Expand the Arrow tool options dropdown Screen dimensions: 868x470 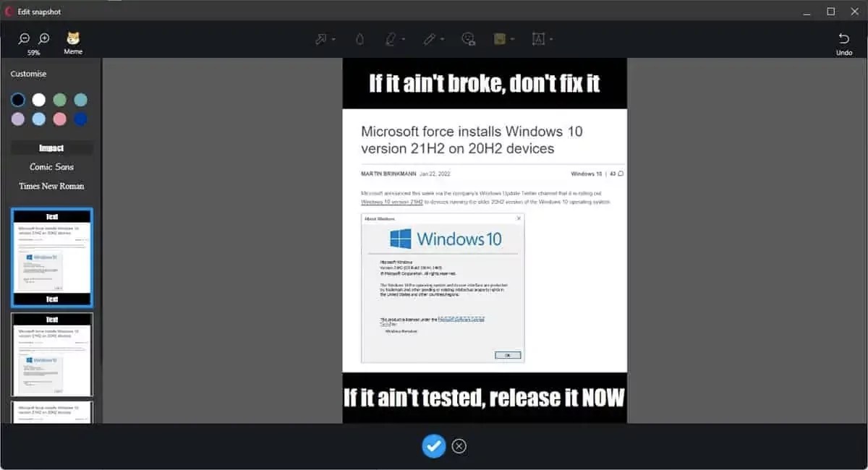(333, 39)
